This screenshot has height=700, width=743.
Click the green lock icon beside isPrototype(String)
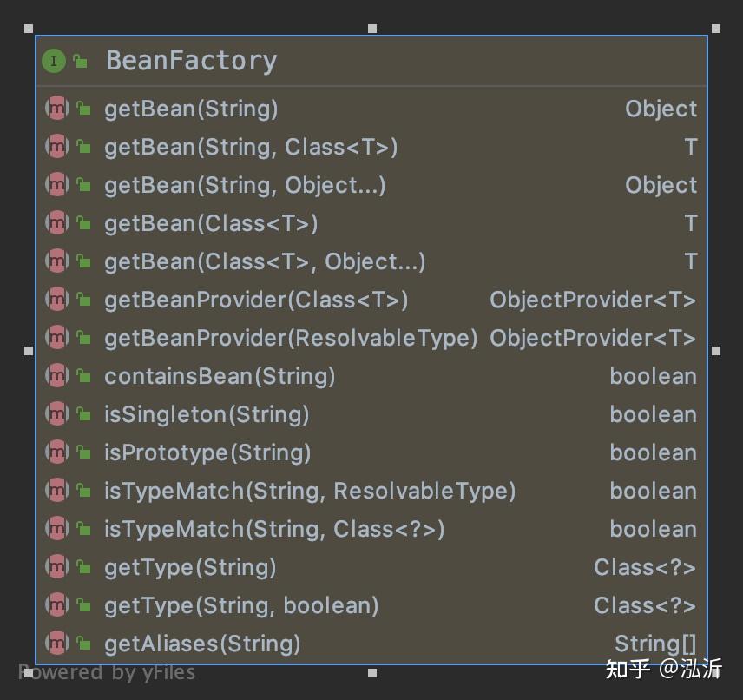(83, 452)
